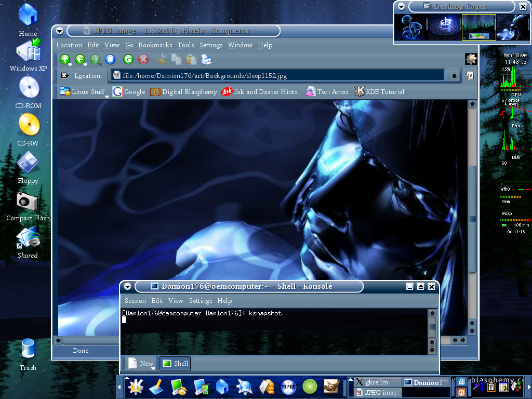Open the Desktop Pager window menu dropdown
The image size is (532, 399).
tap(401, 6)
